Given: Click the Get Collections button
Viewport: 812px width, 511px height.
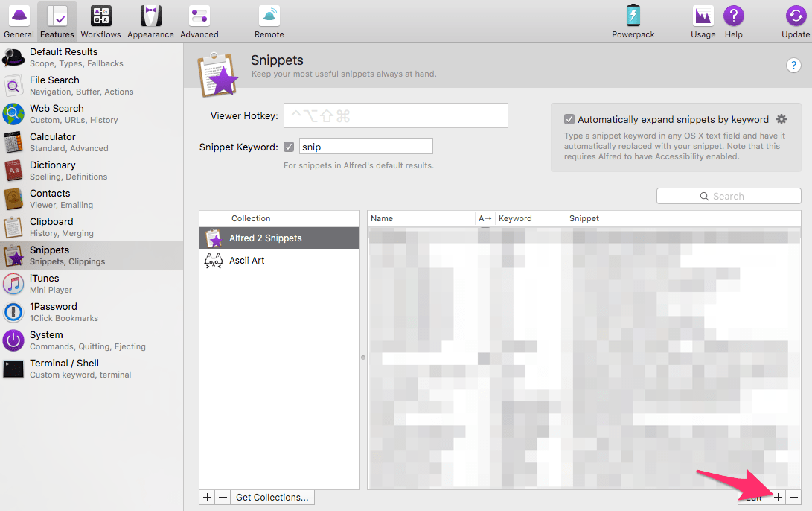Looking at the screenshot, I should point(272,497).
